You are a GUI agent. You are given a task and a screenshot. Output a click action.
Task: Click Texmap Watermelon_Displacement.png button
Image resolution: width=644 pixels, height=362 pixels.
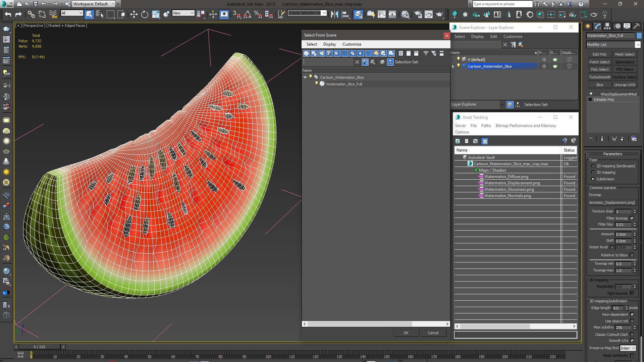(612, 202)
